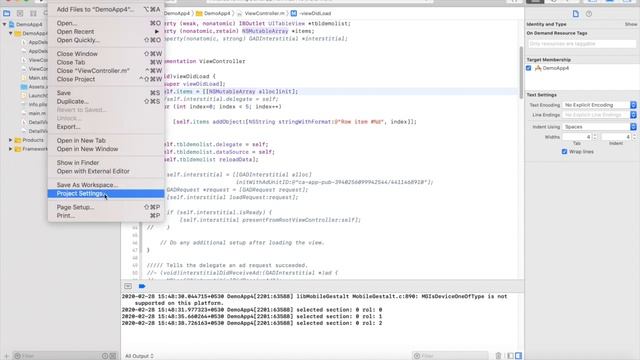
Task: Choose Open with External Editor item
Action: coord(106,171)
